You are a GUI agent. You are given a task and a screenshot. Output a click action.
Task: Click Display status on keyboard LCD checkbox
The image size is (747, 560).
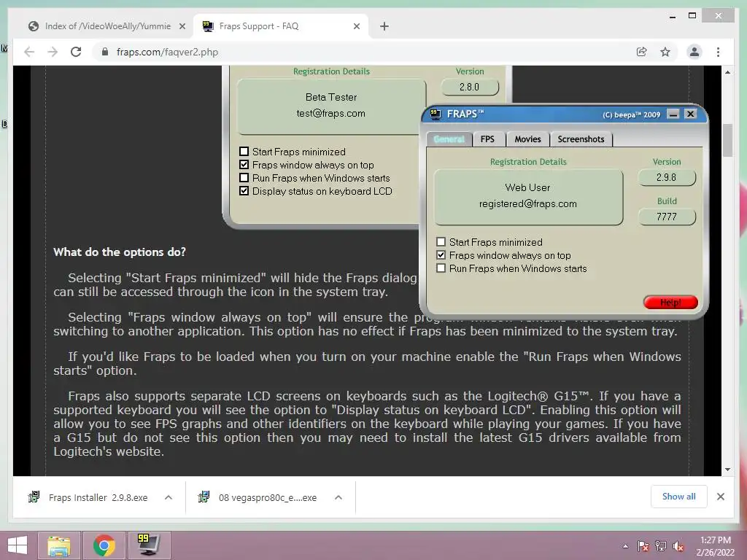(244, 191)
